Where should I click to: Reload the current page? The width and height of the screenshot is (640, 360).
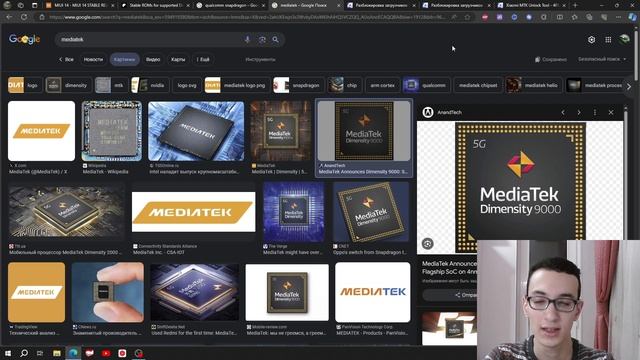coord(24,17)
